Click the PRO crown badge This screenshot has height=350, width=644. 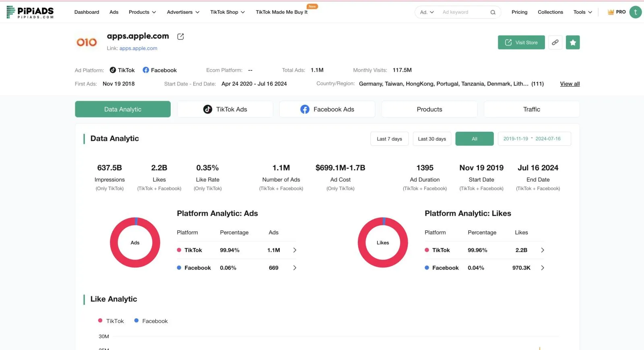click(617, 12)
